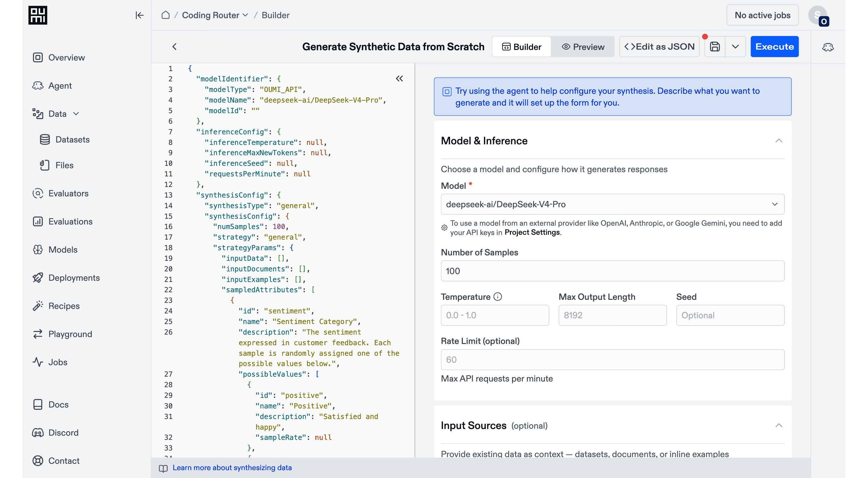Collapse the JSON editor pane
The width and height of the screenshot is (868, 478).
399,78
